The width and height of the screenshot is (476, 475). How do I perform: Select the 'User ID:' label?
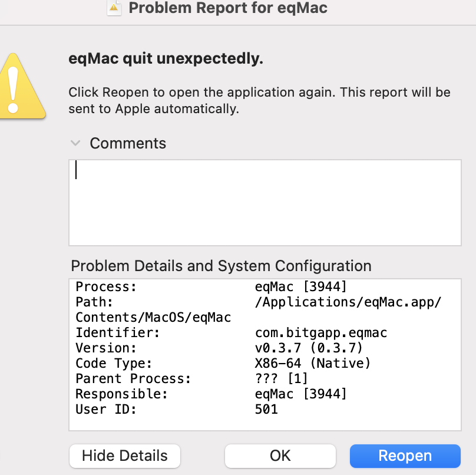[106, 410]
